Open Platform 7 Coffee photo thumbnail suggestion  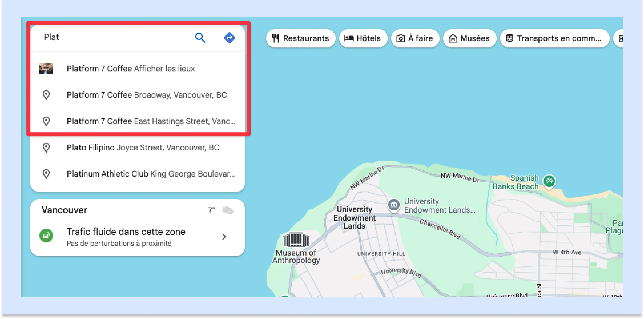pyautogui.click(x=46, y=68)
